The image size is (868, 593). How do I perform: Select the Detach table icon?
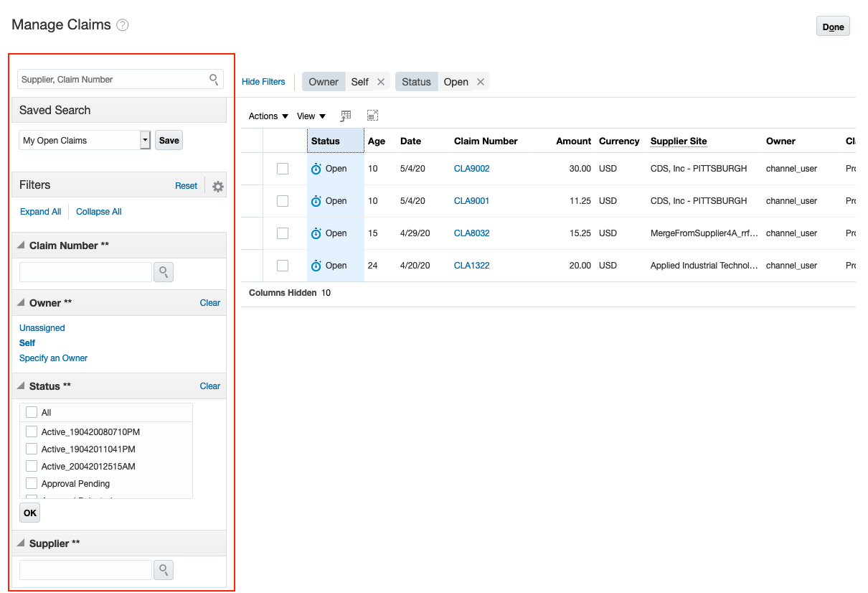click(x=372, y=115)
